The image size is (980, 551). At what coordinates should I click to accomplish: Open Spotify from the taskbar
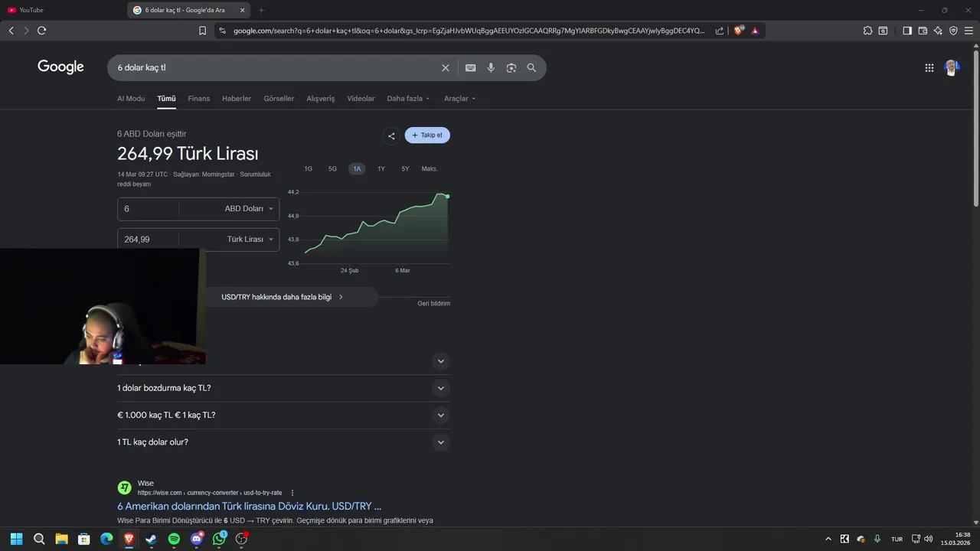[174, 539]
